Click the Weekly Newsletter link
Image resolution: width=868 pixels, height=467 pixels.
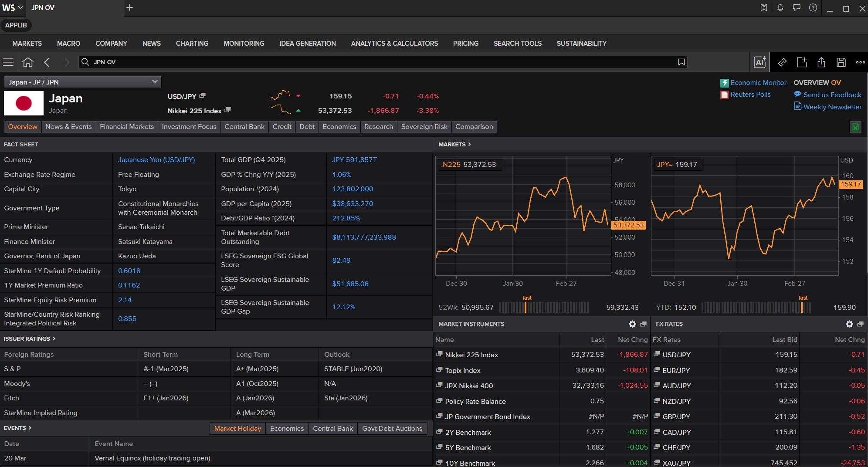(832, 107)
